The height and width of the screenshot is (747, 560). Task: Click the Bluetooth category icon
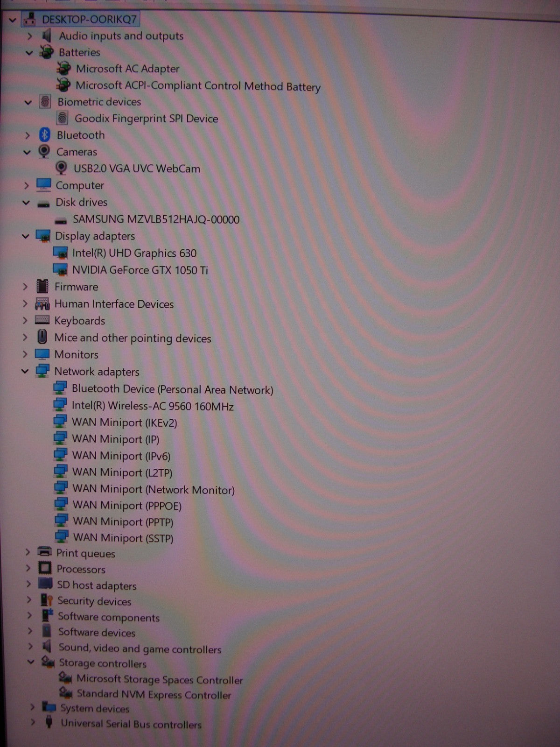44,135
